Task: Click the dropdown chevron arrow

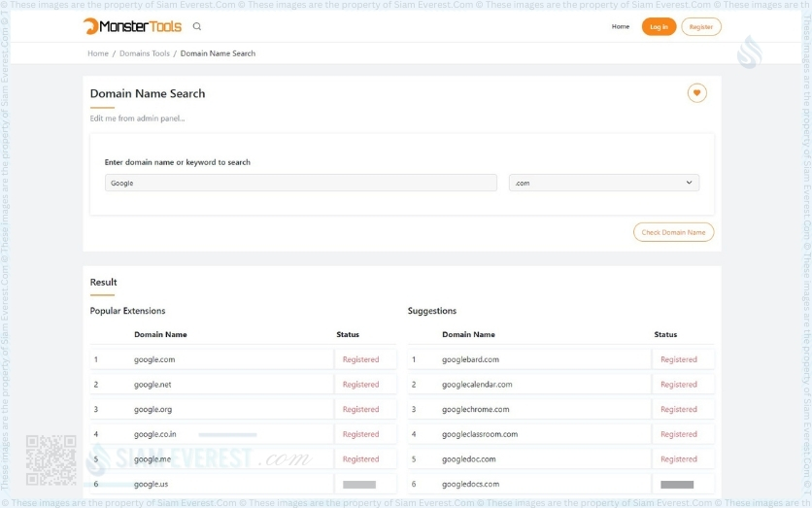Action: (689, 183)
